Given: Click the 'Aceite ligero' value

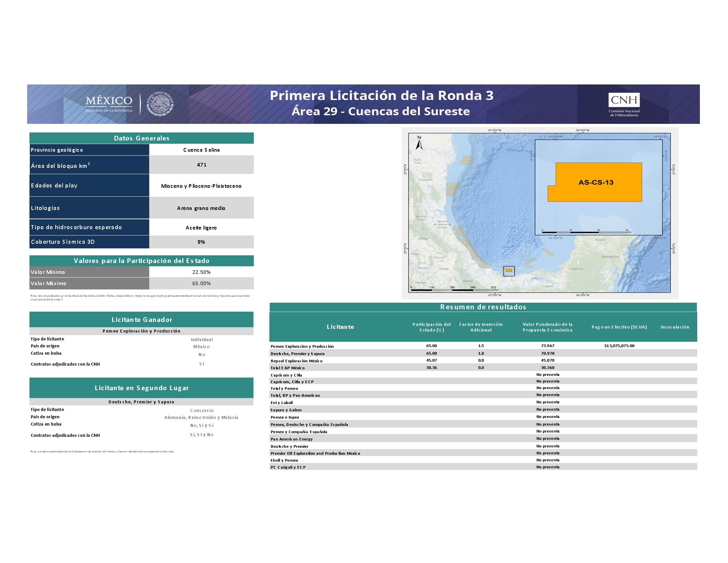Looking at the screenshot, I should (201, 228).
